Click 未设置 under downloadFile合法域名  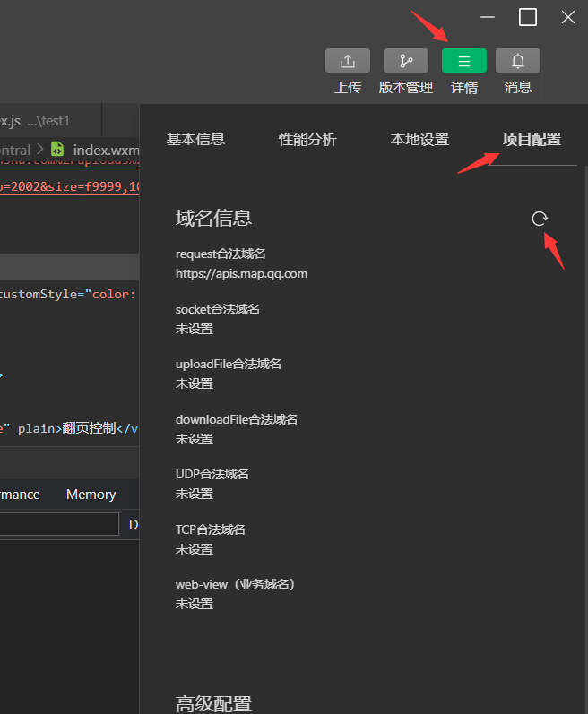tap(195, 439)
